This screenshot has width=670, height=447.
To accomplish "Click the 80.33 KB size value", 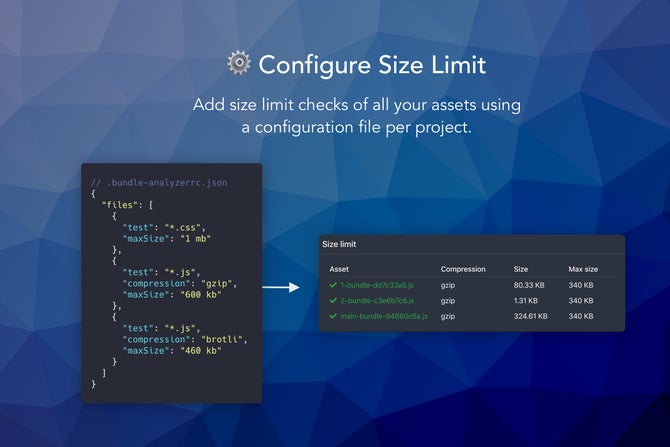I will click(x=529, y=285).
